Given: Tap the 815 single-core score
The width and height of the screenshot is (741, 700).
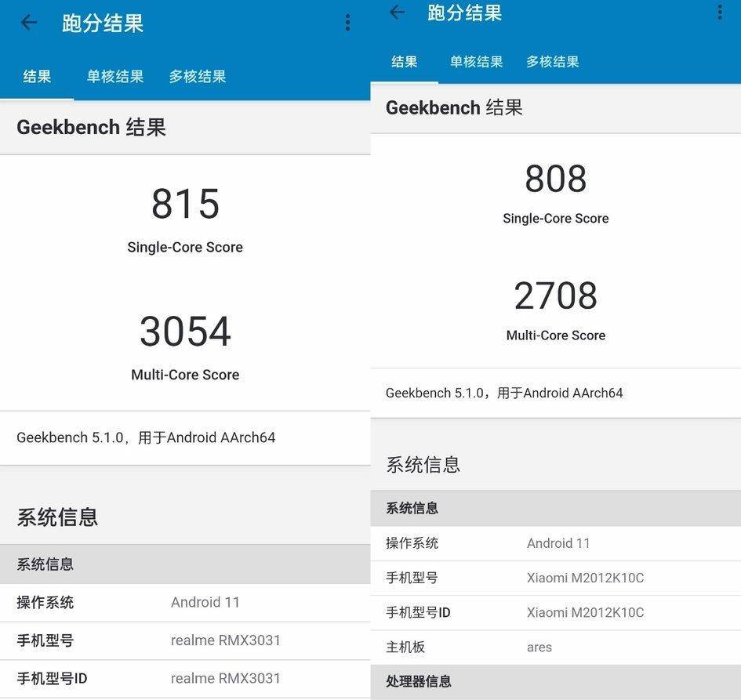Looking at the screenshot, I should tap(185, 204).
